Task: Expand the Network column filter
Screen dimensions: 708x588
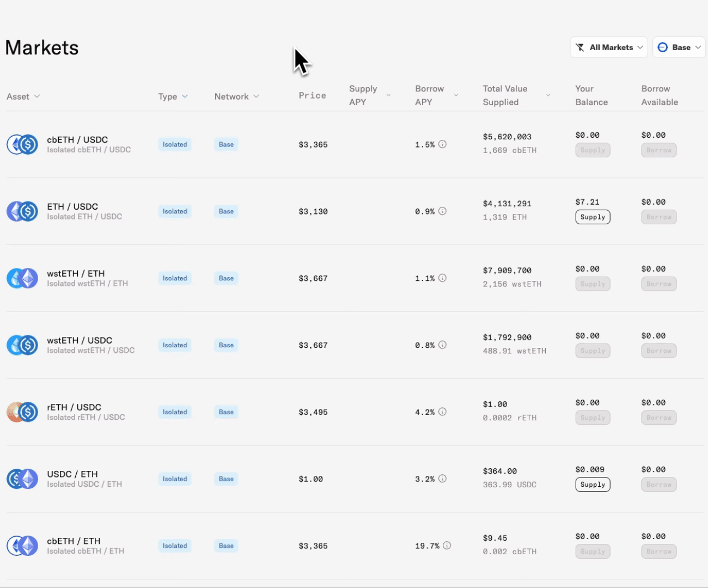Action: (237, 96)
